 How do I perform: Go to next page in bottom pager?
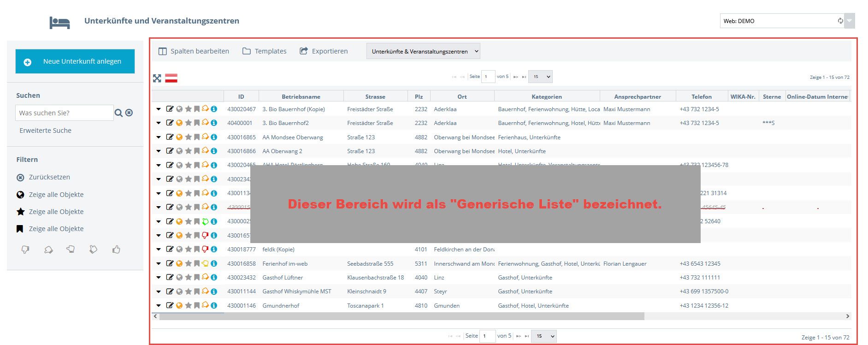(519, 336)
